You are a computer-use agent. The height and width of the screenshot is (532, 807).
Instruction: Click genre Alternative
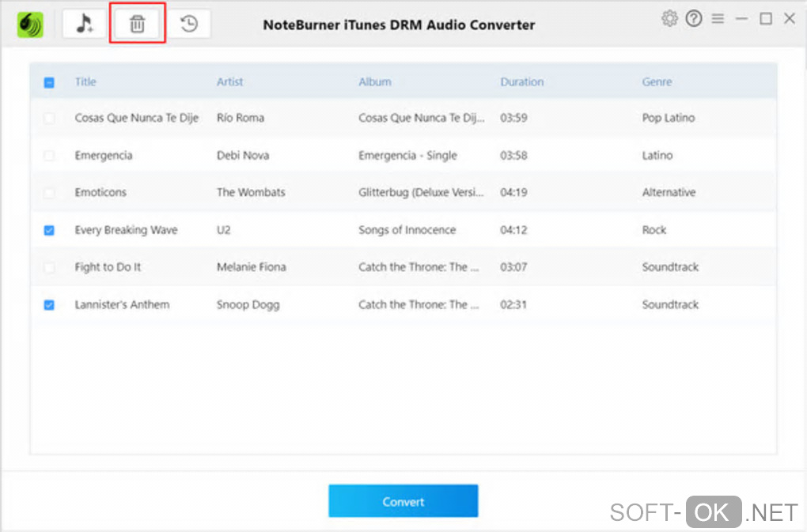pyautogui.click(x=669, y=192)
